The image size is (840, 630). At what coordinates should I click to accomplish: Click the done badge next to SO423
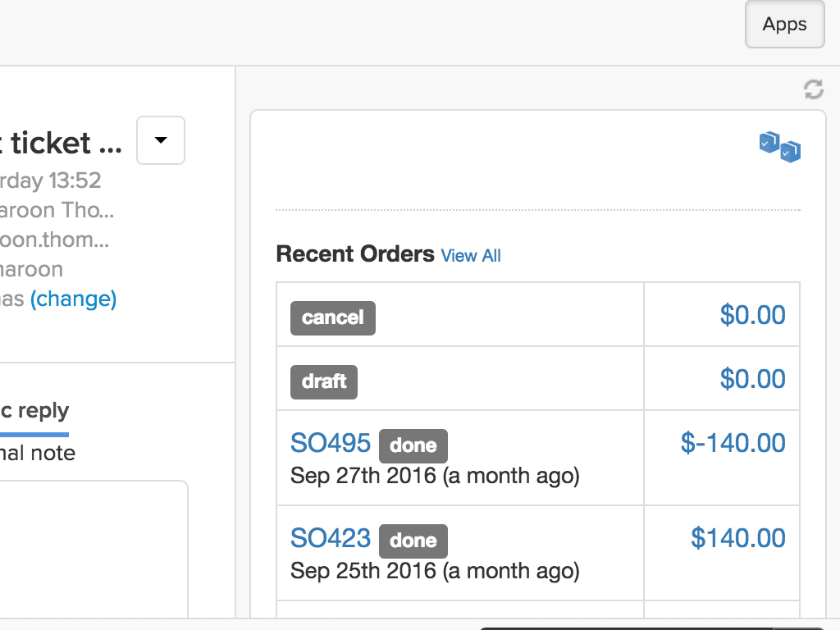click(x=413, y=541)
